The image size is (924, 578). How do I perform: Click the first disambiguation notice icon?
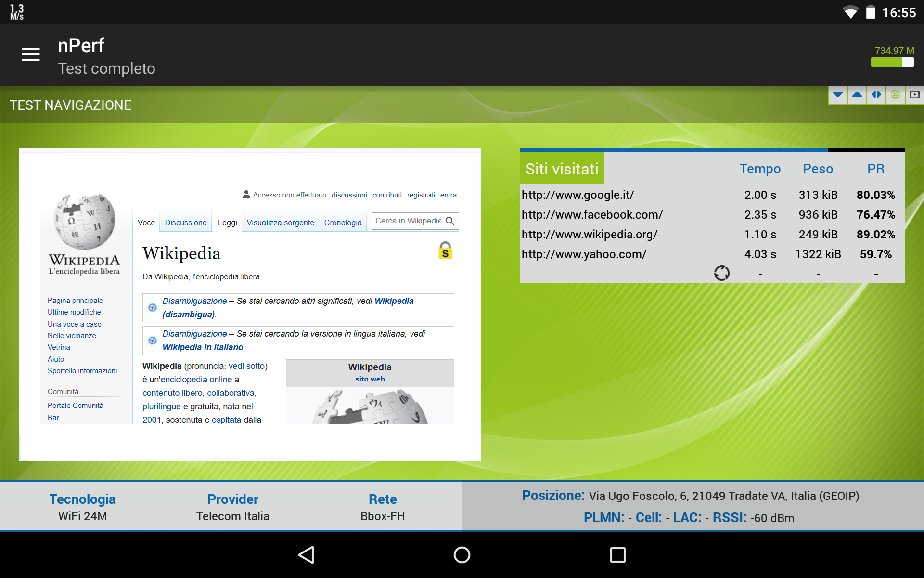tap(153, 307)
